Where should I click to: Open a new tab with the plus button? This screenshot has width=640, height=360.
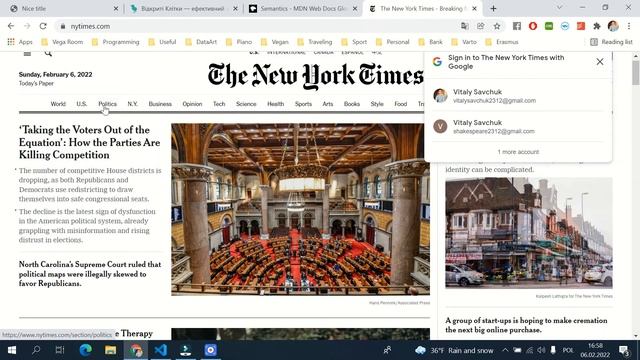pos(493,8)
